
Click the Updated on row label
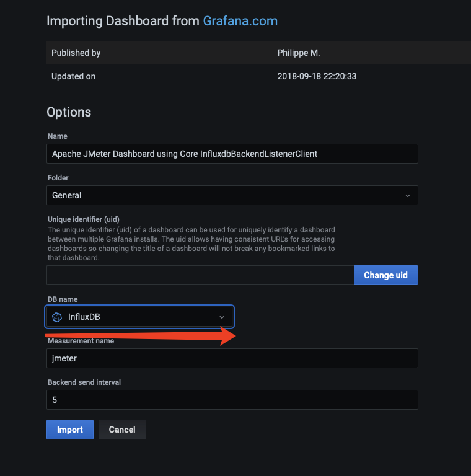pyautogui.click(x=73, y=76)
